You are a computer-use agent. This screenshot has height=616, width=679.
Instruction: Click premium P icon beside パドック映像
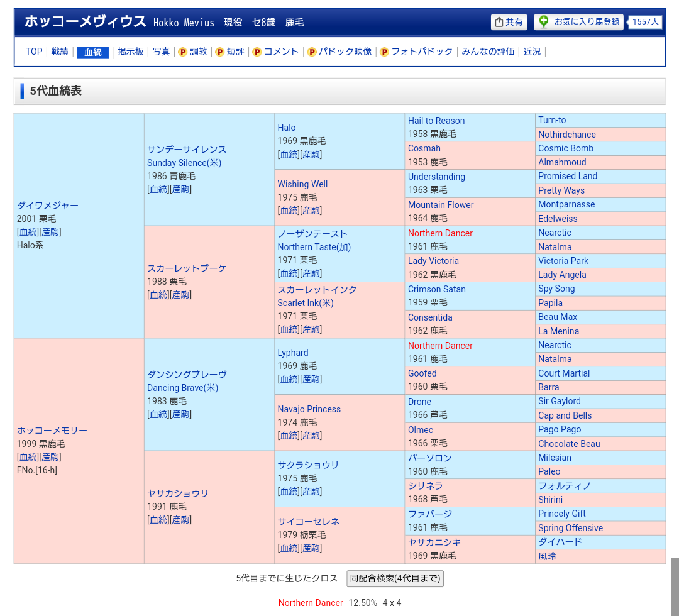click(312, 52)
